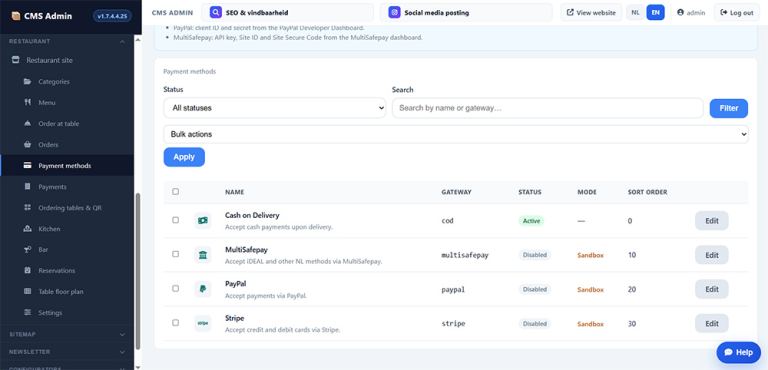Open the Help chat button
The image size is (768, 370).
click(x=739, y=352)
